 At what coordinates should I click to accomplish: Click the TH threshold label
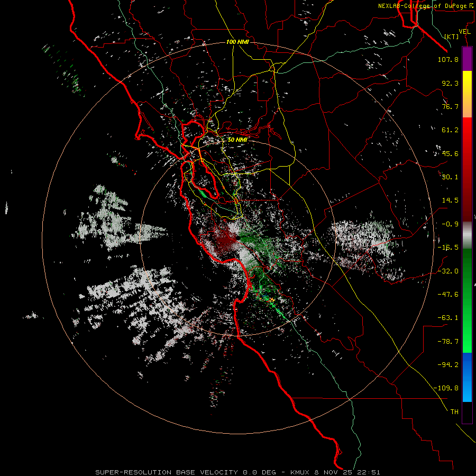(454, 412)
